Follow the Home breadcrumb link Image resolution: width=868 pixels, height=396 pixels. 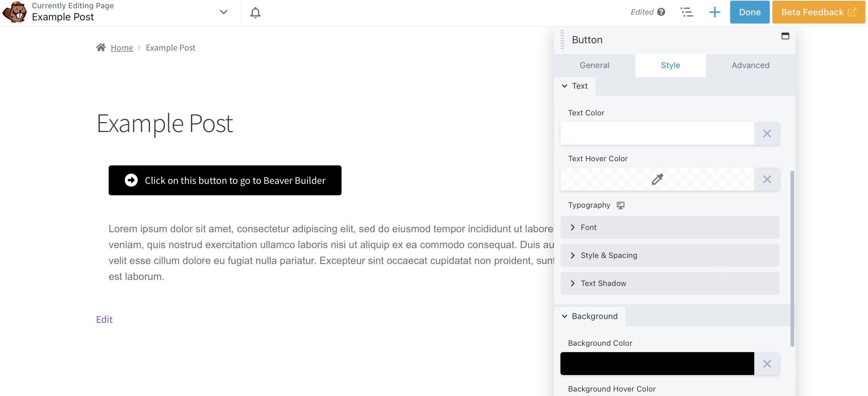(122, 48)
